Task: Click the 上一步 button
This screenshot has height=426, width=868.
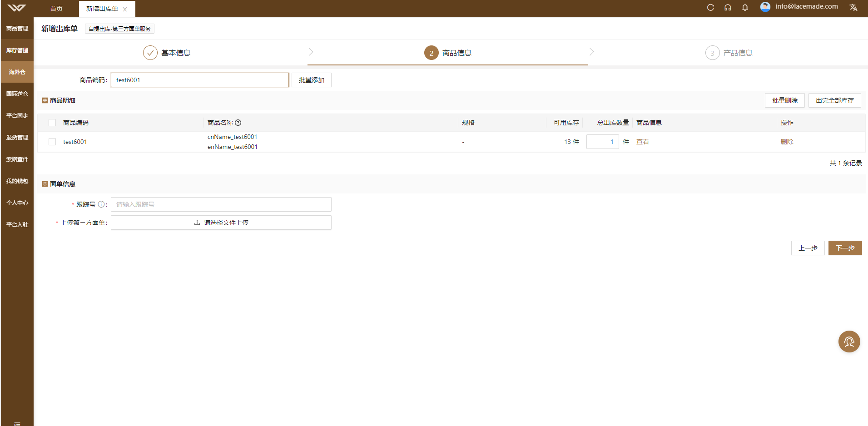Action: pos(808,248)
